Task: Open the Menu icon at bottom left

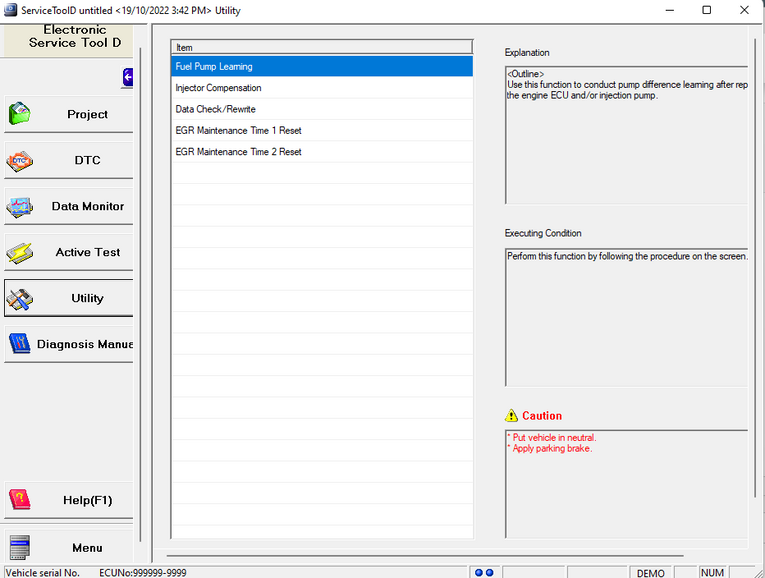Action: pos(20,548)
